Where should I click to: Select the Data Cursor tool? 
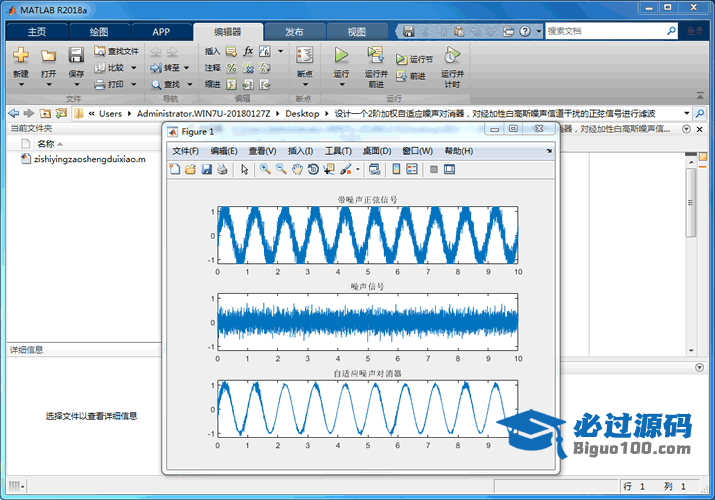tap(328, 170)
